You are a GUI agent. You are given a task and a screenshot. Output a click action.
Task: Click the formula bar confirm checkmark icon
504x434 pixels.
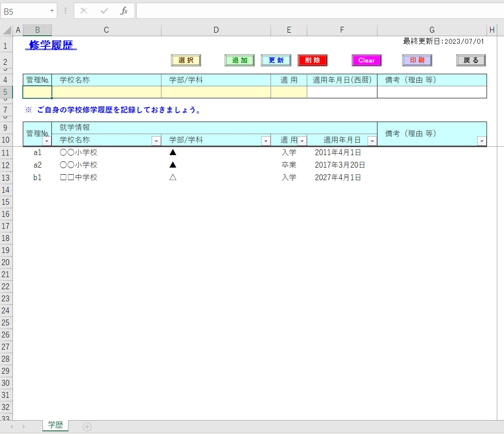tap(104, 11)
